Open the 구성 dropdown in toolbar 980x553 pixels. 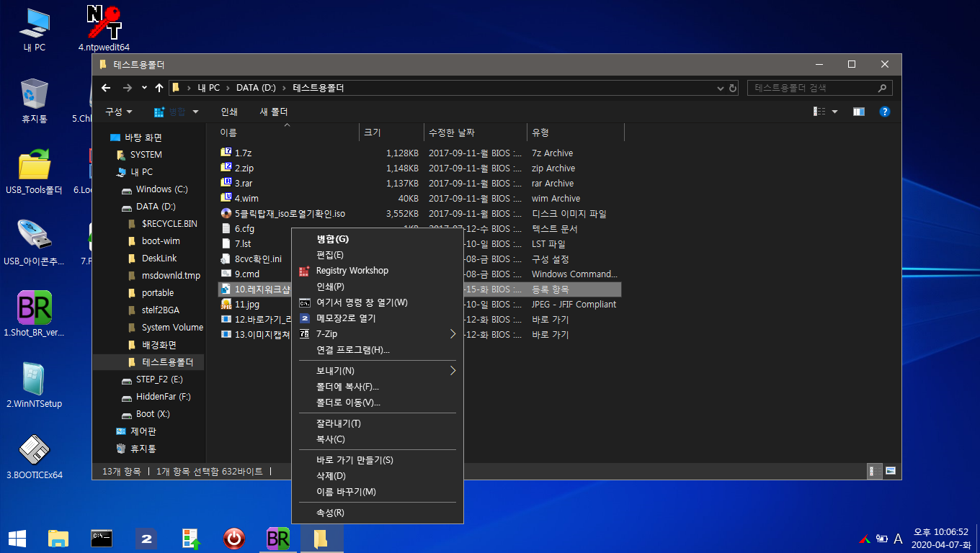118,112
